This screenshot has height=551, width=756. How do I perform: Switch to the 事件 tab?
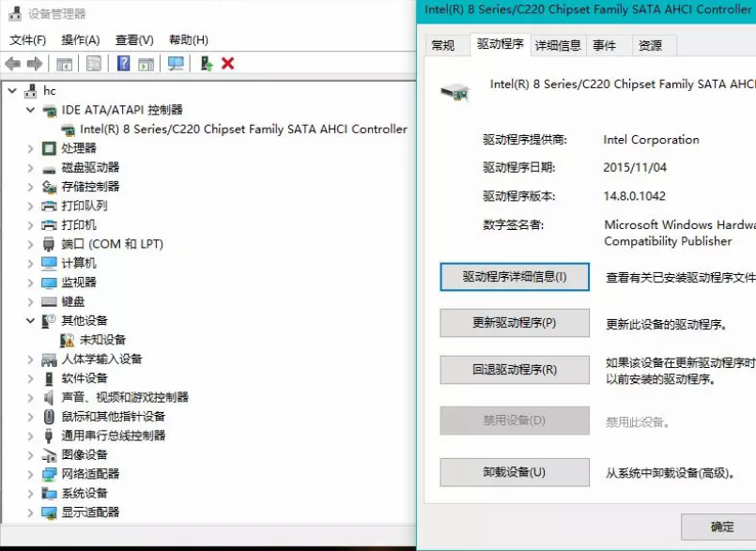pyautogui.click(x=607, y=44)
